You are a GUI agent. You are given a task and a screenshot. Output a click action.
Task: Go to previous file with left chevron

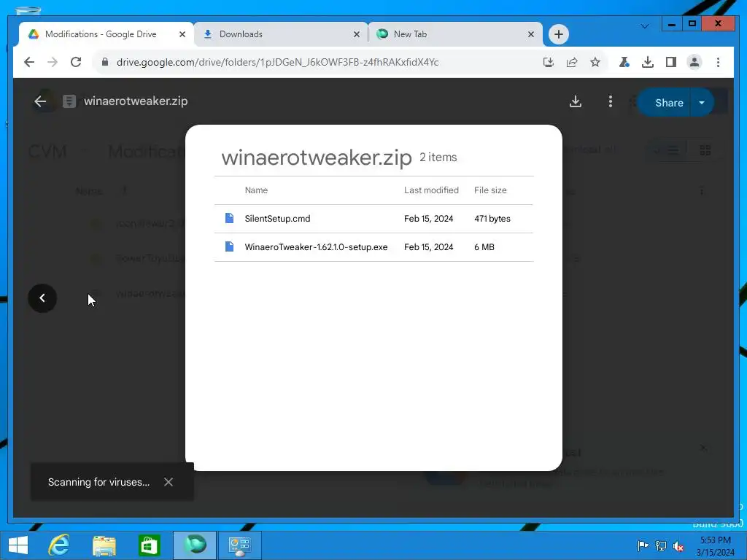42,298
